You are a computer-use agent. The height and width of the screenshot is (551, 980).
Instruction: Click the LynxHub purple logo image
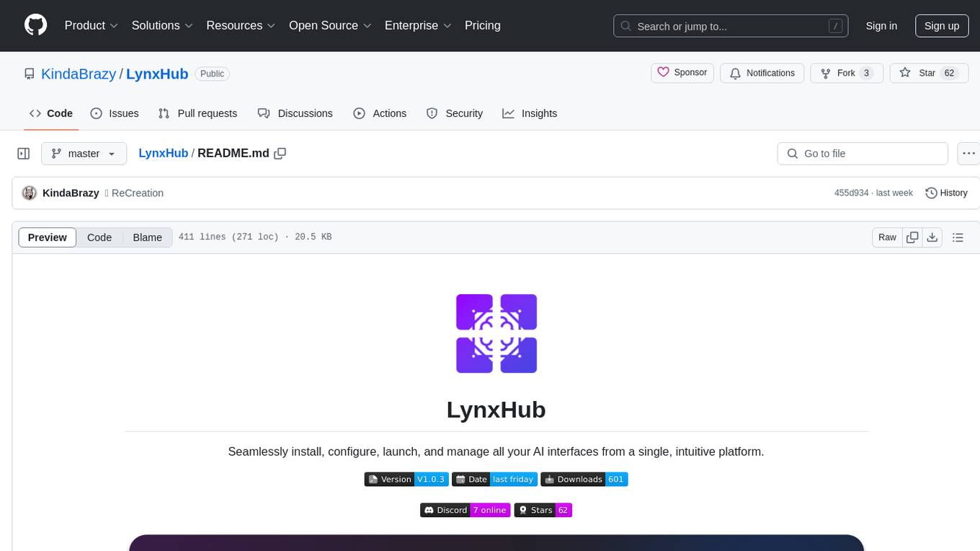(x=496, y=333)
